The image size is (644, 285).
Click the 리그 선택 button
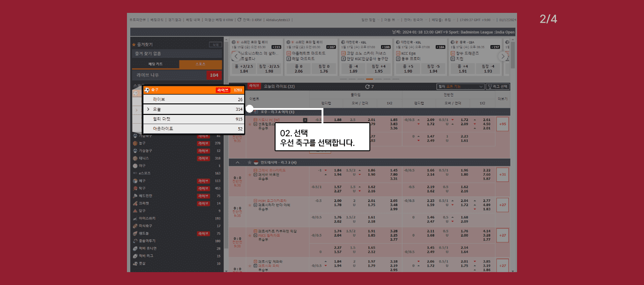(498, 86)
